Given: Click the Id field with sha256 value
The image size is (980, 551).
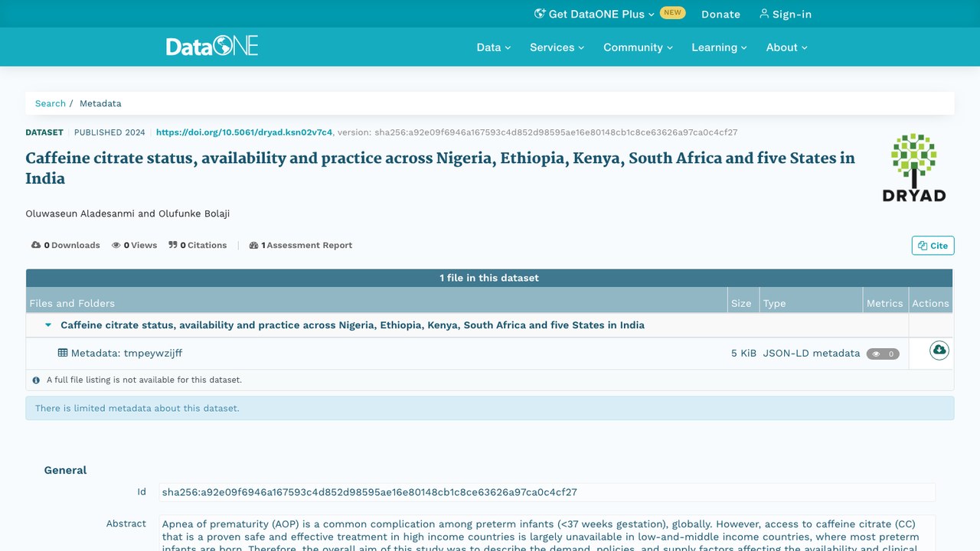Looking at the screenshot, I should [547, 492].
